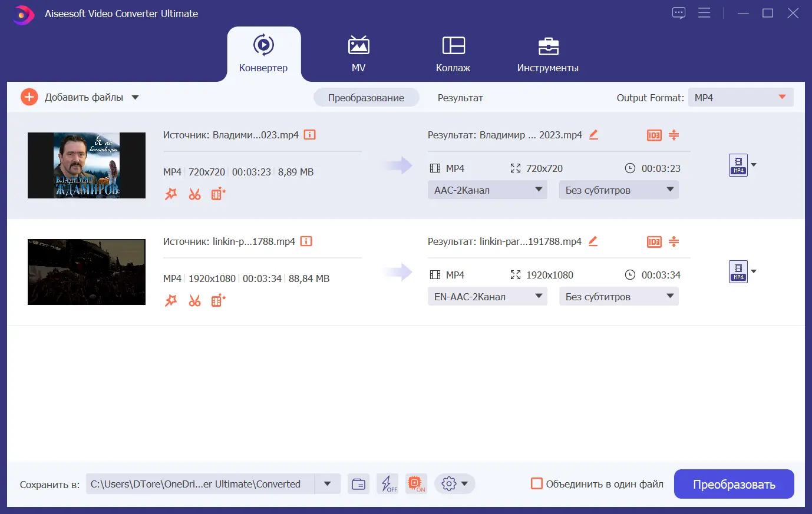Expand the AAC-2Канал audio track dropdown

(x=487, y=190)
